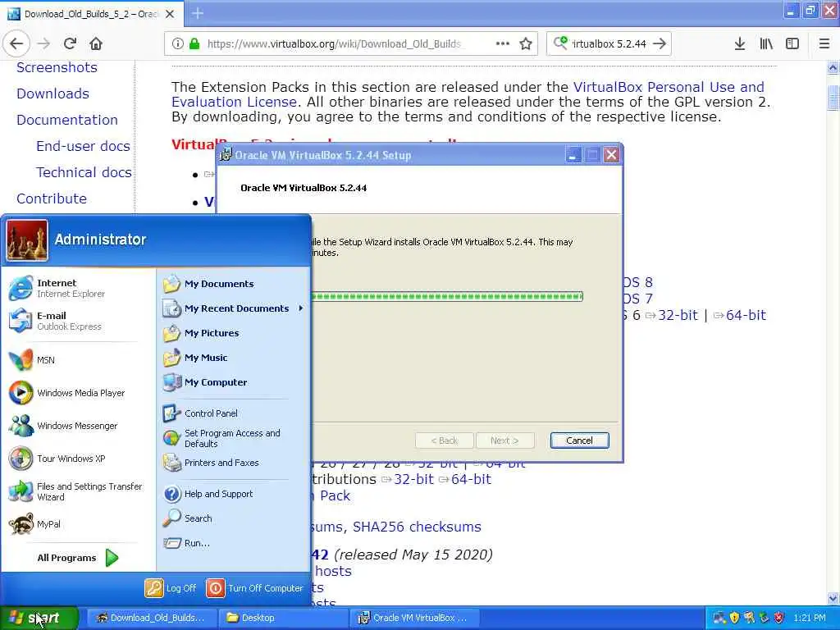
Task: Open Search from Start menu
Action: 234,518
